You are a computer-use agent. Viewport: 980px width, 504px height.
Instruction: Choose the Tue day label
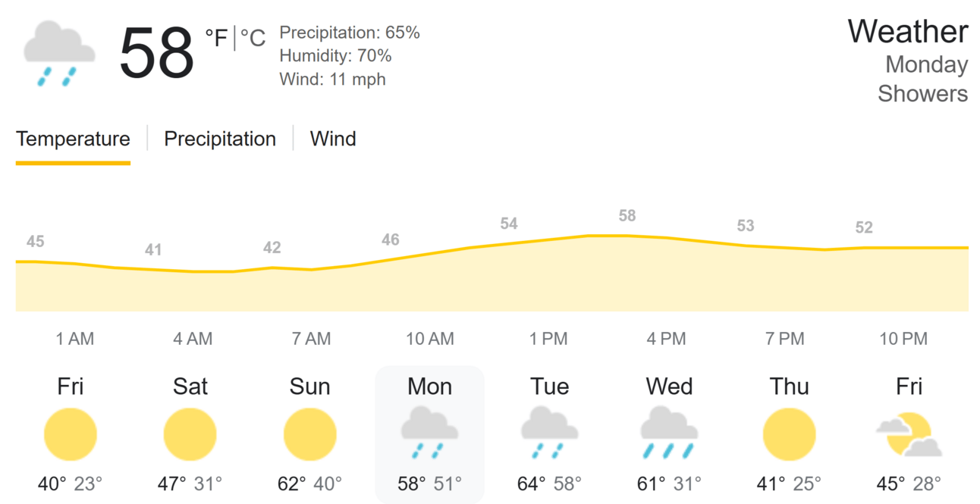[x=549, y=387]
